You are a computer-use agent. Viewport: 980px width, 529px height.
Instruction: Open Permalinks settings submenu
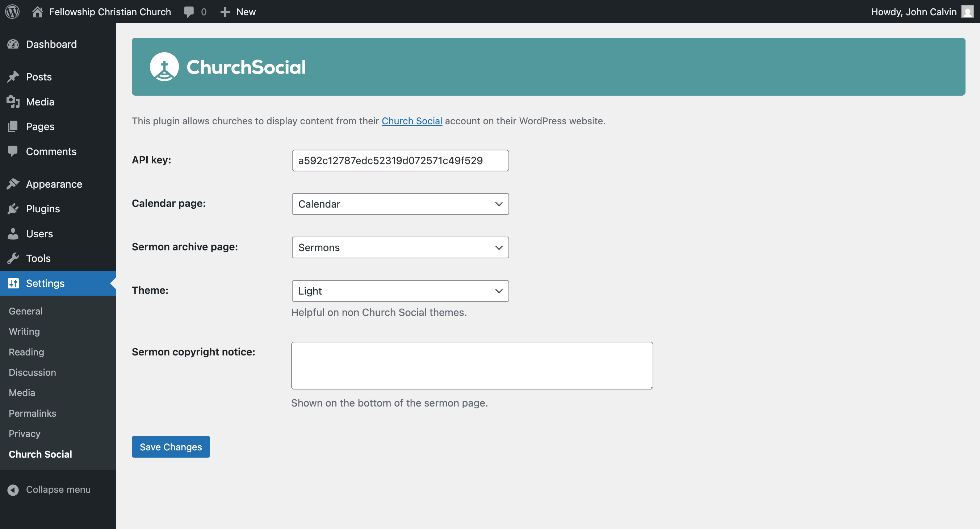[32, 413]
